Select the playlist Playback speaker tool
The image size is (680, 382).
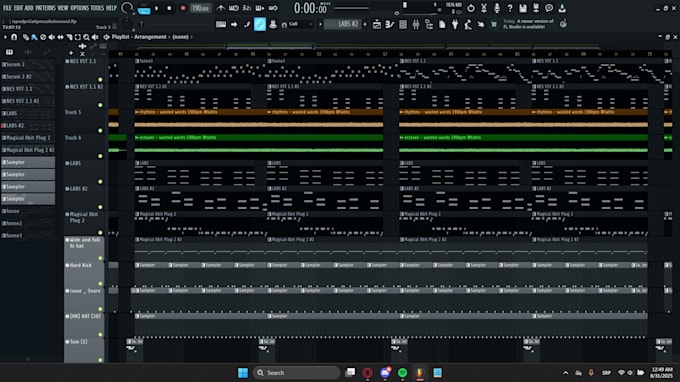pos(95,37)
